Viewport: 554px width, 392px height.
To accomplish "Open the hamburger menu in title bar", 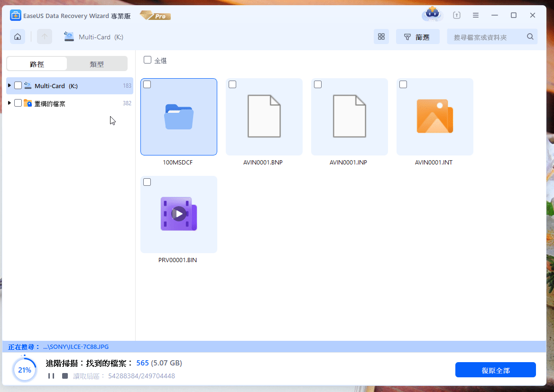I will [x=476, y=15].
